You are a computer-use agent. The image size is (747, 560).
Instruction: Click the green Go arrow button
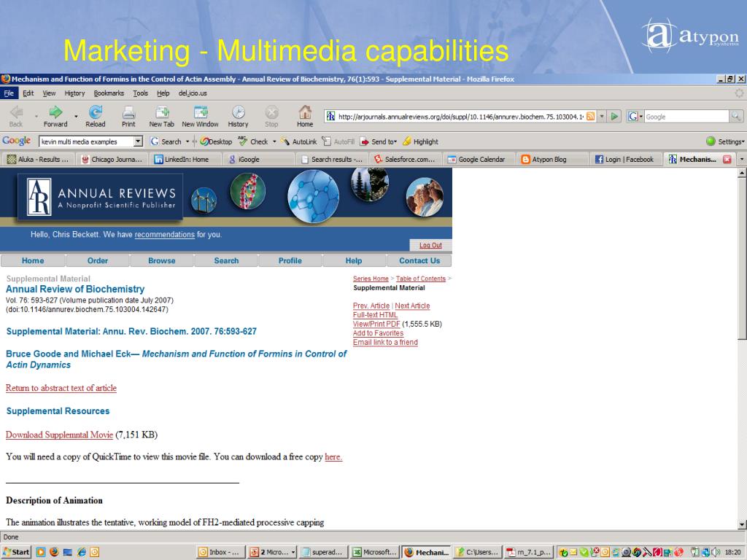point(614,116)
